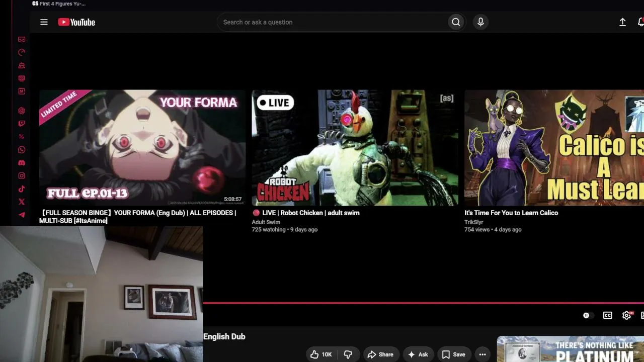Image resolution: width=644 pixels, height=362 pixels.
Task: Open the M-labeled icon in sidebar
Action: (22, 92)
